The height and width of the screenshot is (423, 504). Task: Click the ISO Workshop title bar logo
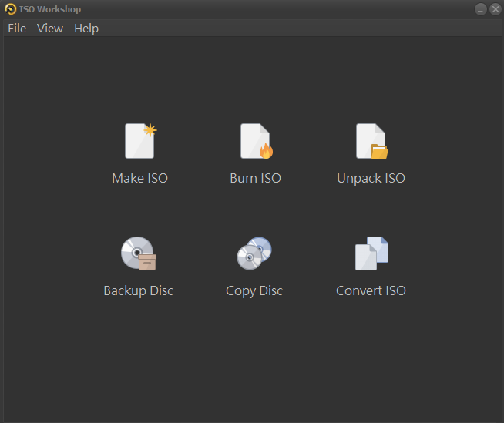(11, 9)
